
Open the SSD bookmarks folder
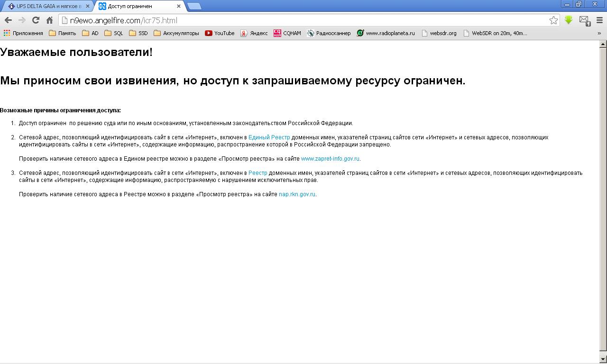click(x=138, y=33)
